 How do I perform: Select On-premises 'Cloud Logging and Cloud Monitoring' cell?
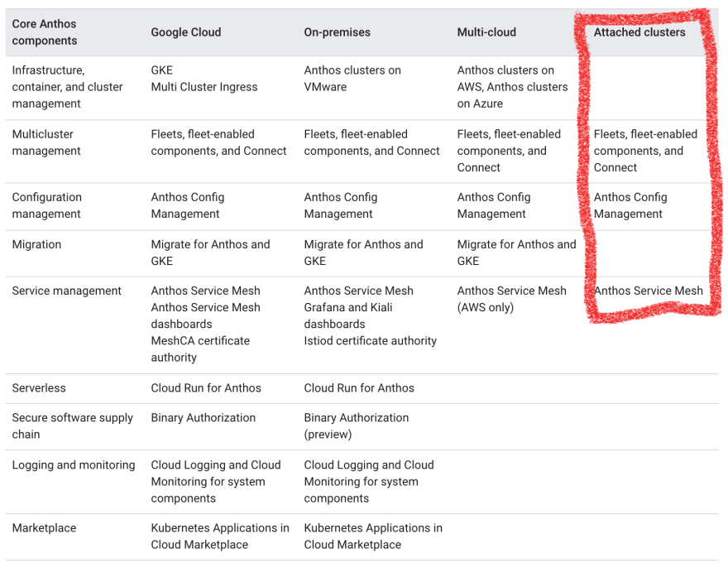369,482
